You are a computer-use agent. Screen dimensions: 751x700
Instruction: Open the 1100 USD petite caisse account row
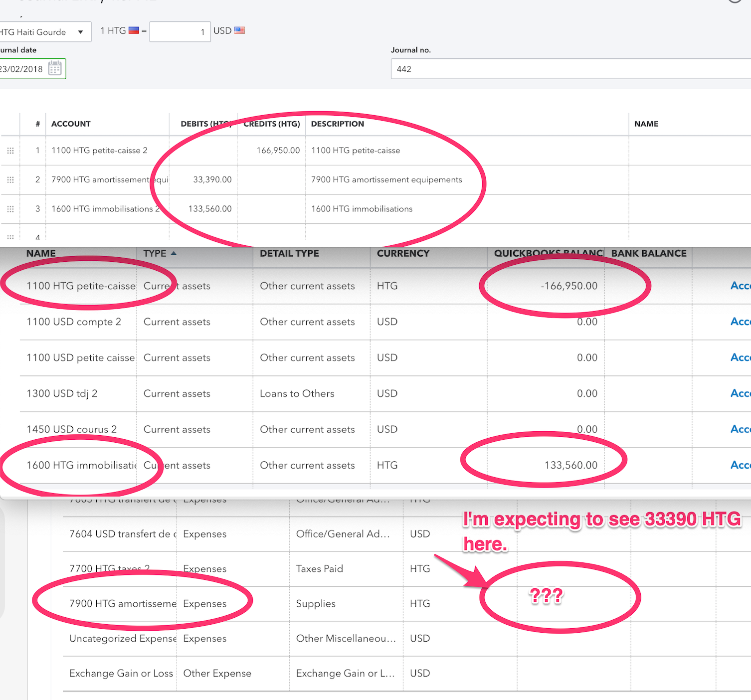pos(385,358)
